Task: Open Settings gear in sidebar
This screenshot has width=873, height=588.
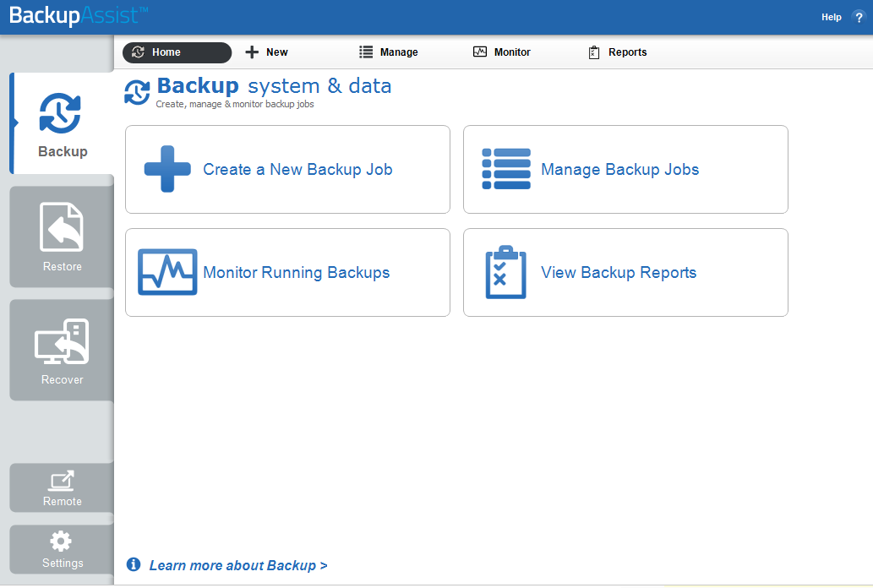Action: point(61,541)
